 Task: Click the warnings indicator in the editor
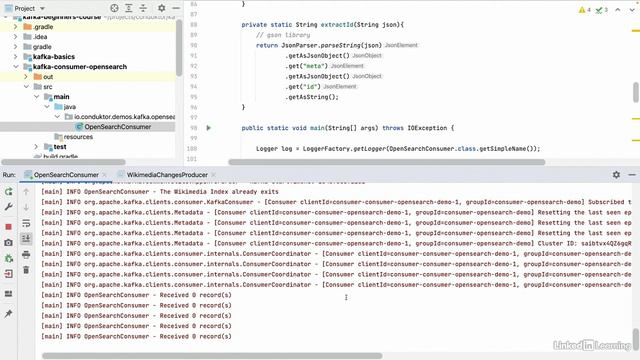click(x=584, y=10)
